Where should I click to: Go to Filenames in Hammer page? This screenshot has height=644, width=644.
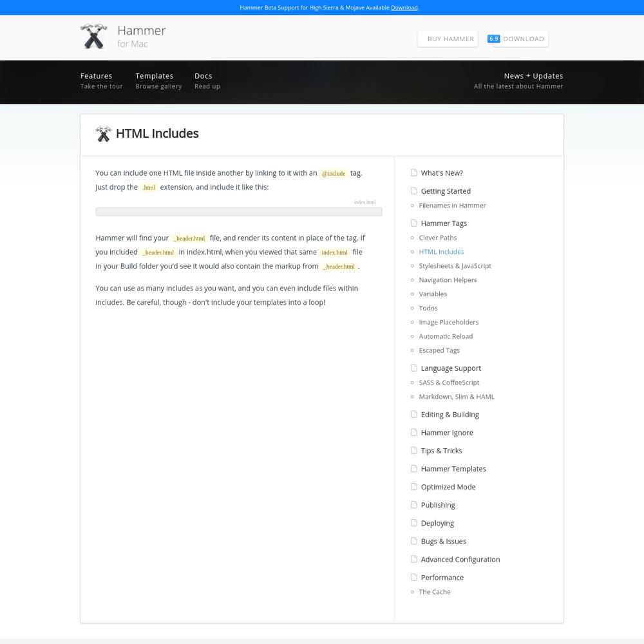coord(452,205)
